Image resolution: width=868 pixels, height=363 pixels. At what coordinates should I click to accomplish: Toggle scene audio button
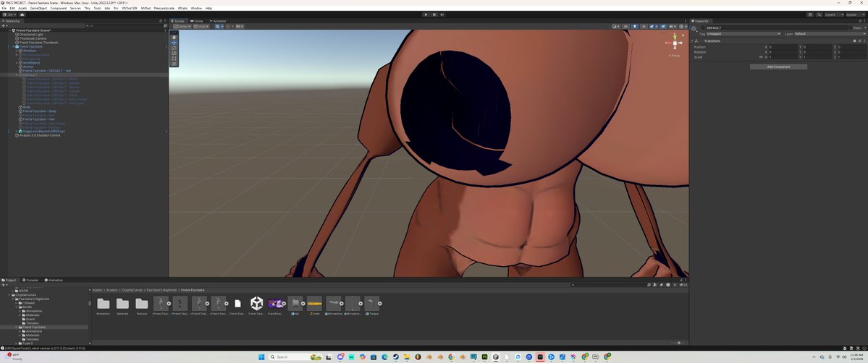tap(644, 27)
